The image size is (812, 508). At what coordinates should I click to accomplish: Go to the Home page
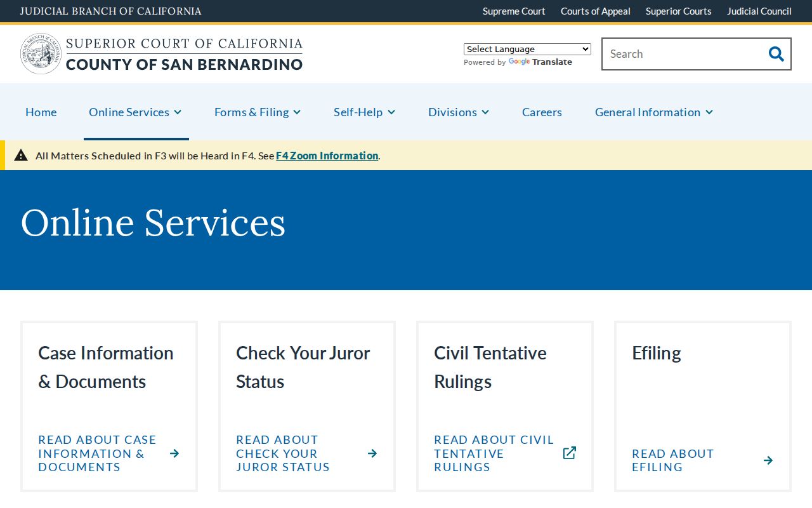coord(41,112)
